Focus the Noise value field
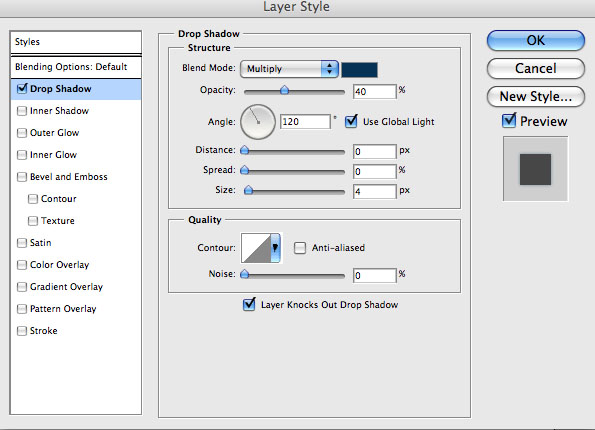This screenshot has height=430, width=595. tap(375, 276)
